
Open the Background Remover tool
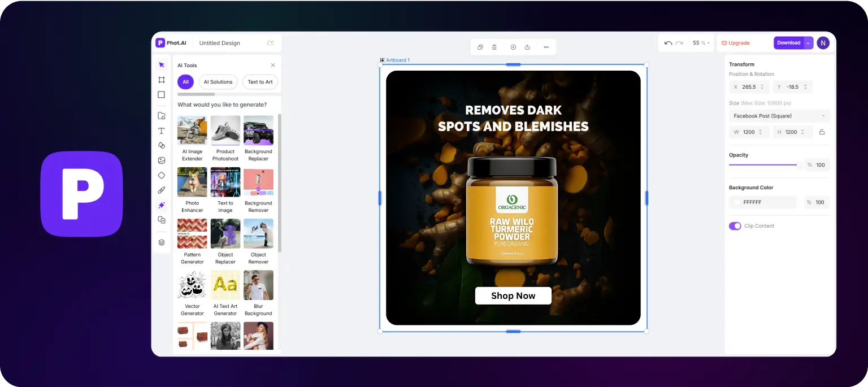[258, 190]
